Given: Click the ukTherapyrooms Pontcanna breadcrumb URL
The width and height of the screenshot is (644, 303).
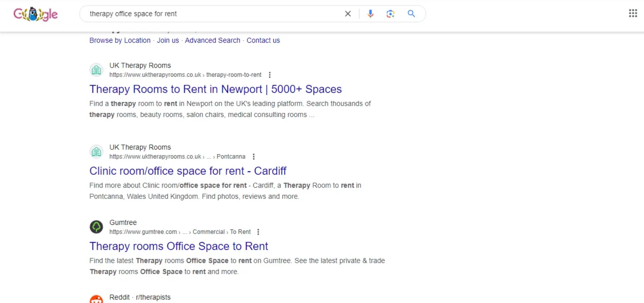Looking at the screenshot, I should [177, 157].
